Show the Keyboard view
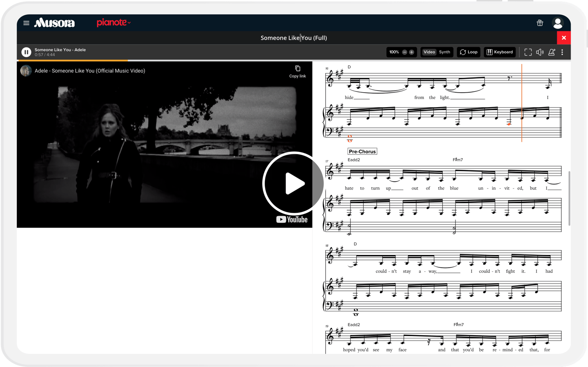The width and height of the screenshot is (588, 367). click(x=500, y=52)
